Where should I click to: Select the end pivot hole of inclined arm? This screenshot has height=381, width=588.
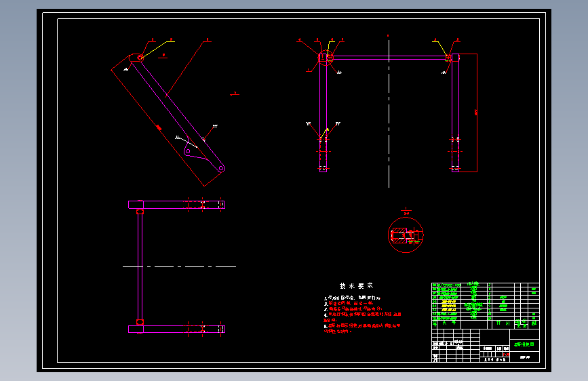click(221, 169)
